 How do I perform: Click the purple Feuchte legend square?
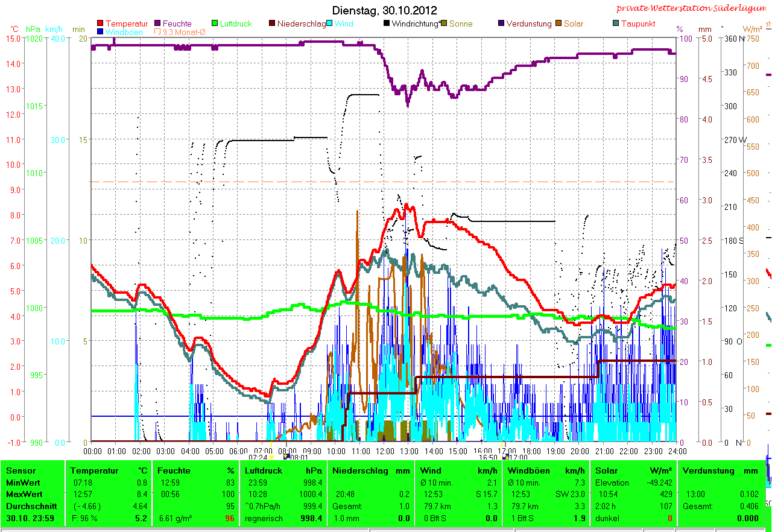pyautogui.click(x=158, y=24)
